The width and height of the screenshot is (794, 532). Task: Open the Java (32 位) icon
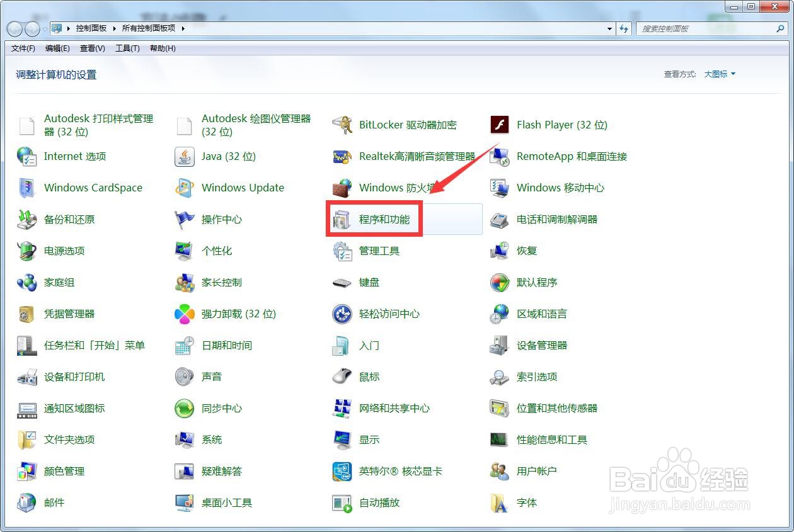(x=185, y=156)
